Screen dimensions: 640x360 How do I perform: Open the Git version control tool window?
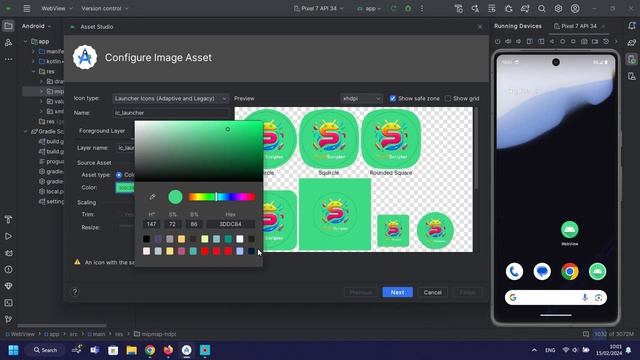8,319
